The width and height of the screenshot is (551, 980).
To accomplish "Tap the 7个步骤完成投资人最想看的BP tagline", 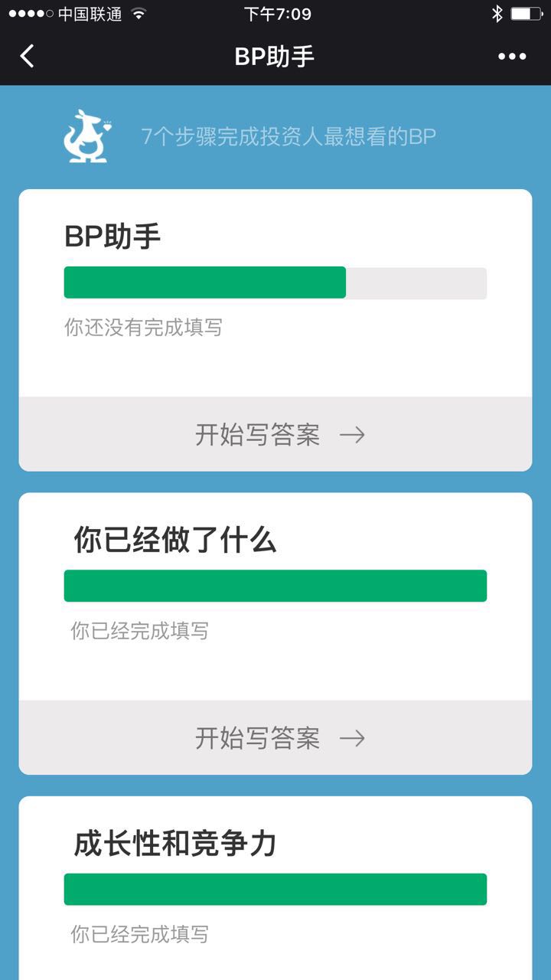I will (x=289, y=137).
